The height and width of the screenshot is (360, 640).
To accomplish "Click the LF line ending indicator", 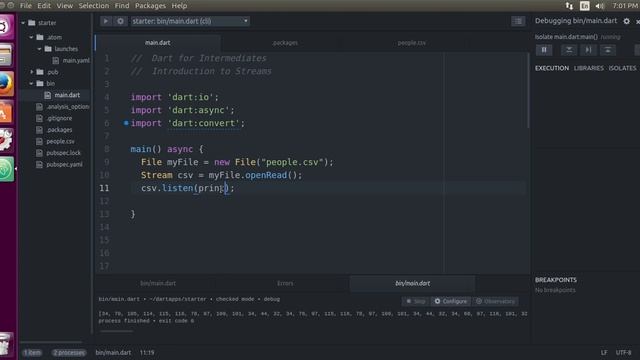I will [604, 353].
